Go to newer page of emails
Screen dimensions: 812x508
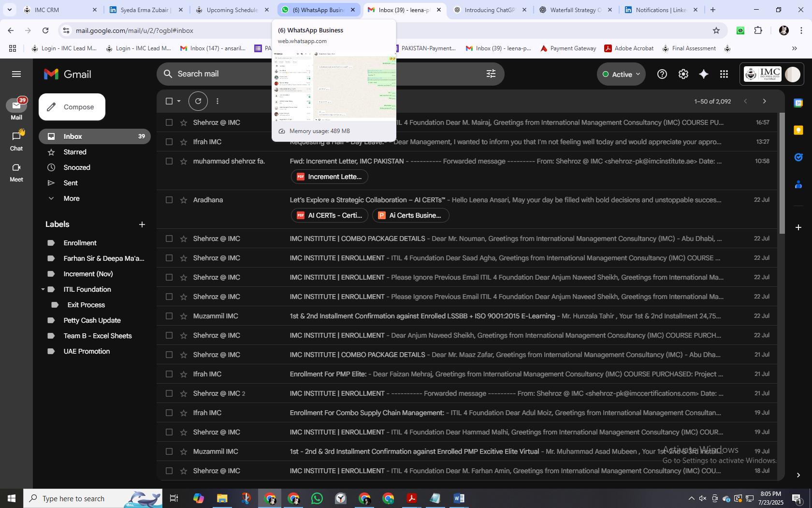[x=745, y=101]
